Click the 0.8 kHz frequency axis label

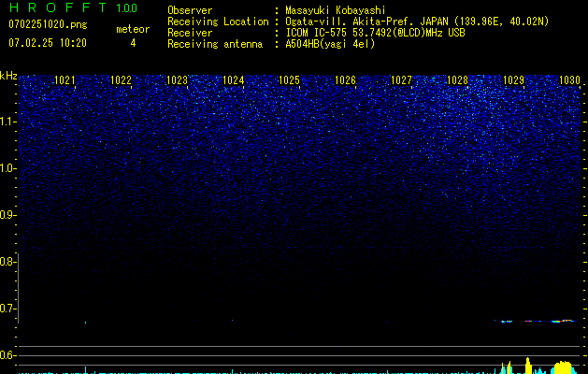click(x=7, y=262)
